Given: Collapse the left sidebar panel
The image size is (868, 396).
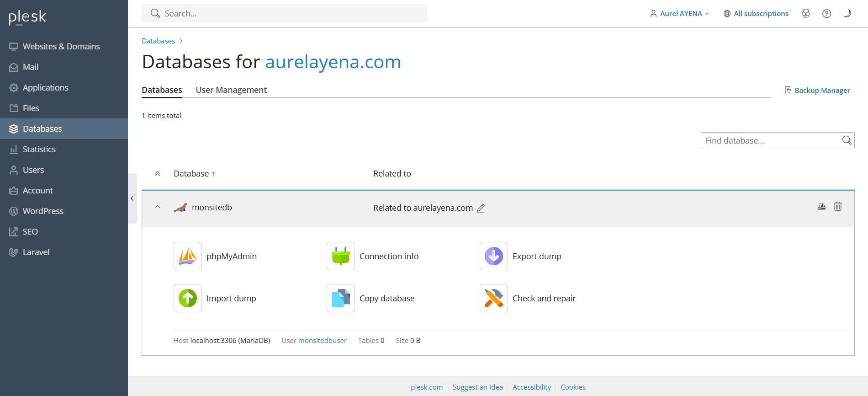Looking at the screenshot, I should tap(132, 198).
